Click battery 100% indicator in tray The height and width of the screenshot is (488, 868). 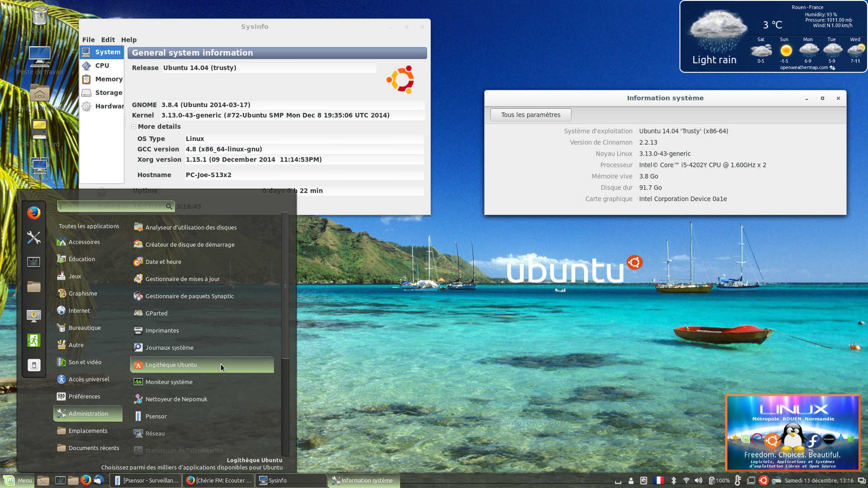719,480
